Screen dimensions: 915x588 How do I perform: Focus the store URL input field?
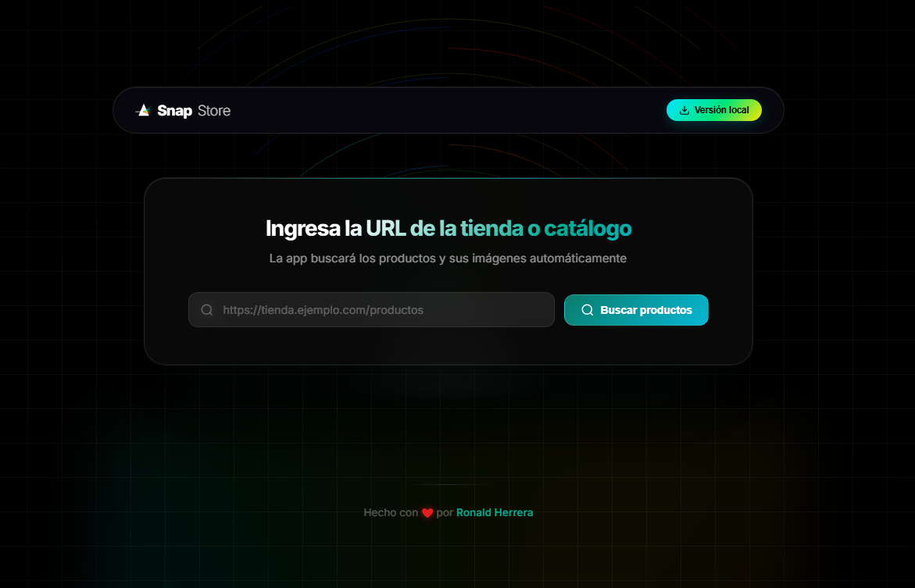[x=371, y=310]
